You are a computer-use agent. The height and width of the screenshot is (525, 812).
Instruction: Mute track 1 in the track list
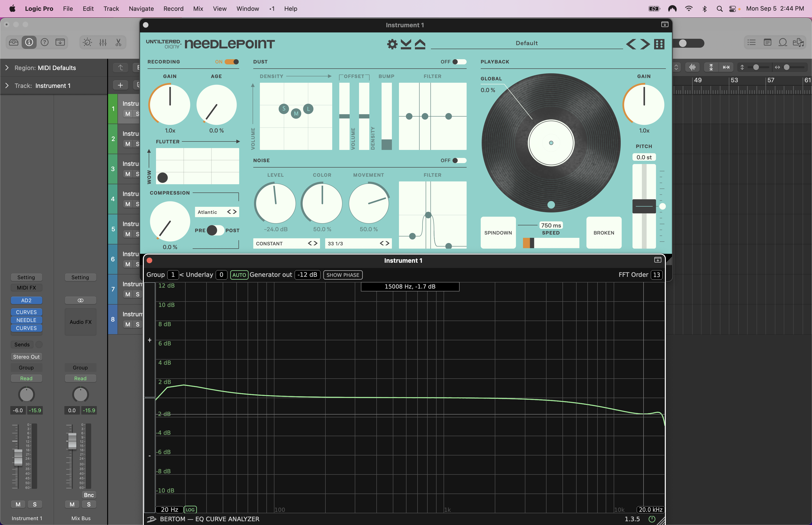(x=128, y=114)
